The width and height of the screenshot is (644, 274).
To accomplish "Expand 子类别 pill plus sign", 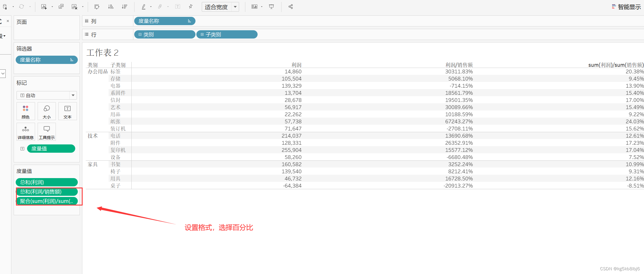I will (x=202, y=35).
